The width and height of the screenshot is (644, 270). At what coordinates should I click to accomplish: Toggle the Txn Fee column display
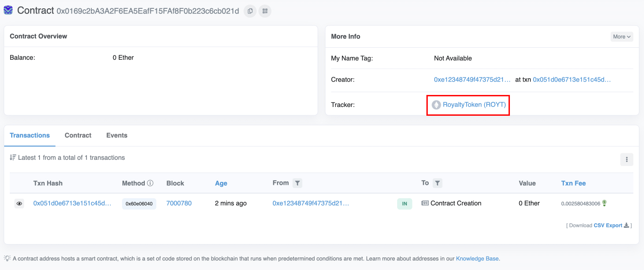tap(573, 183)
